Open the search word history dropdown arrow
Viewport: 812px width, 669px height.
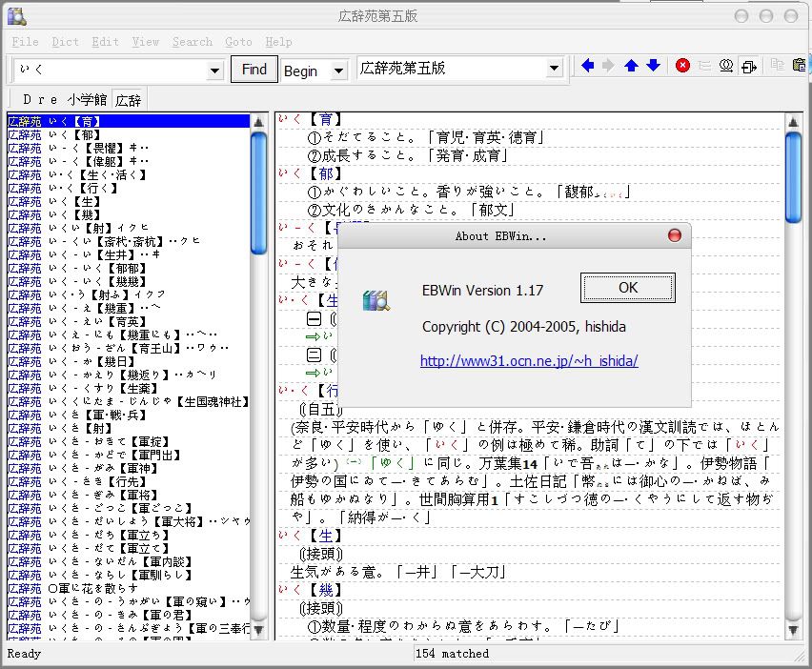point(214,70)
